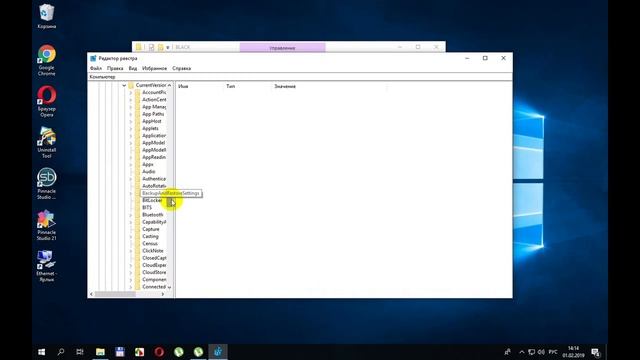Maximize the Registry Editor window
This screenshot has height=360, width=640.
tap(485, 58)
